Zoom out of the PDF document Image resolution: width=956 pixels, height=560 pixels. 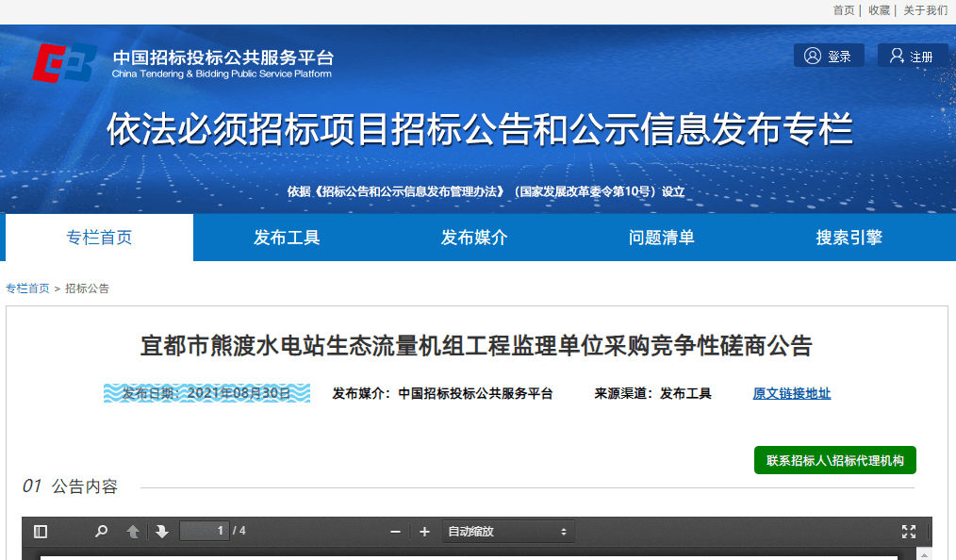pos(396,532)
